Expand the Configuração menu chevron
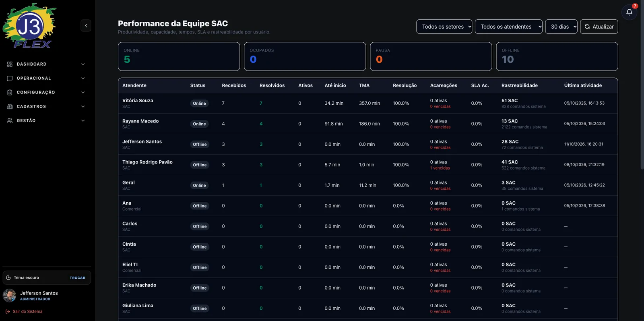Viewport: 644px width, 321px height. 83,92
